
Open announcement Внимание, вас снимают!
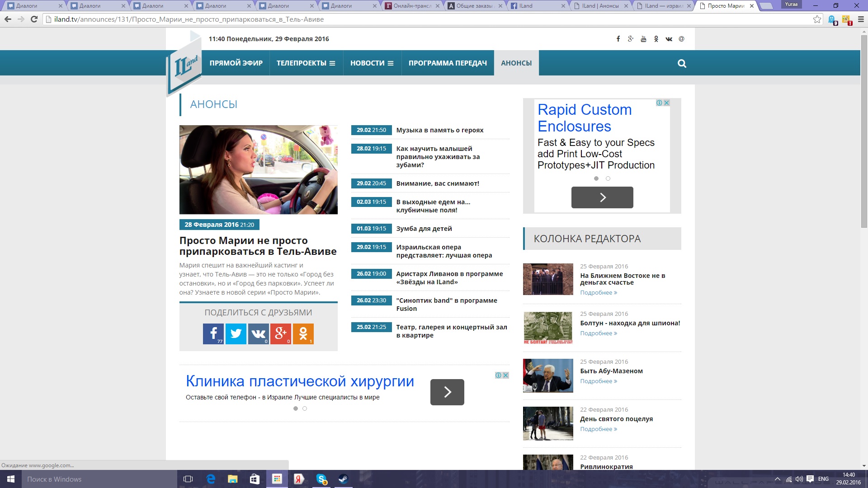click(438, 183)
